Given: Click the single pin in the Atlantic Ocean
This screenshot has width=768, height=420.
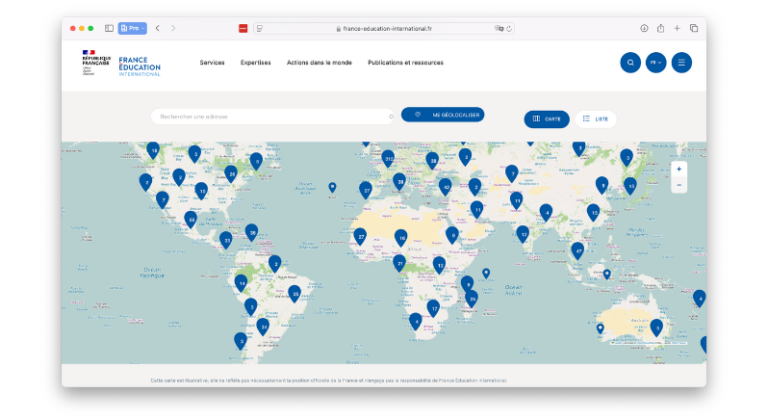Looking at the screenshot, I should [332, 186].
